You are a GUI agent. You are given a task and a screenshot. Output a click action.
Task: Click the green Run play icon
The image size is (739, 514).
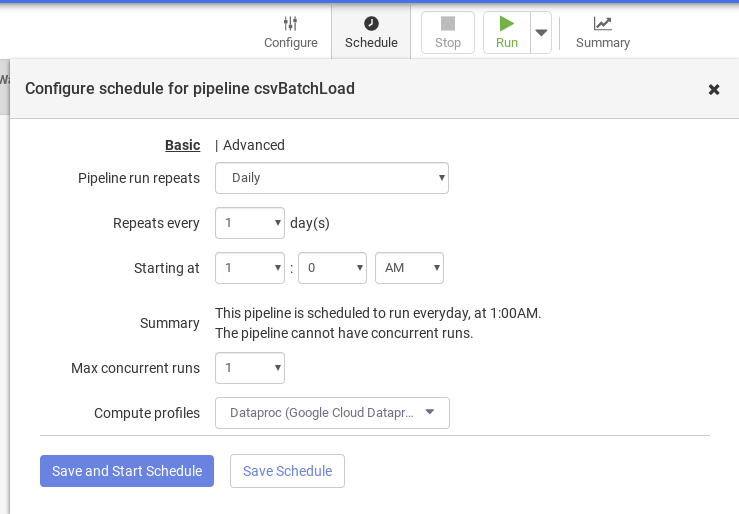coord(506,24)
